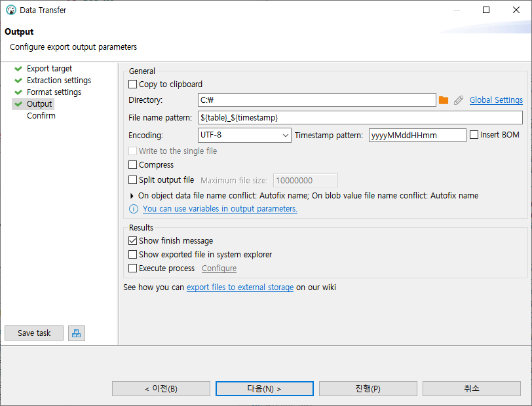Jump to the Confirm step
The width and height of the screenshot is (532, 406).
pos(41,116)
